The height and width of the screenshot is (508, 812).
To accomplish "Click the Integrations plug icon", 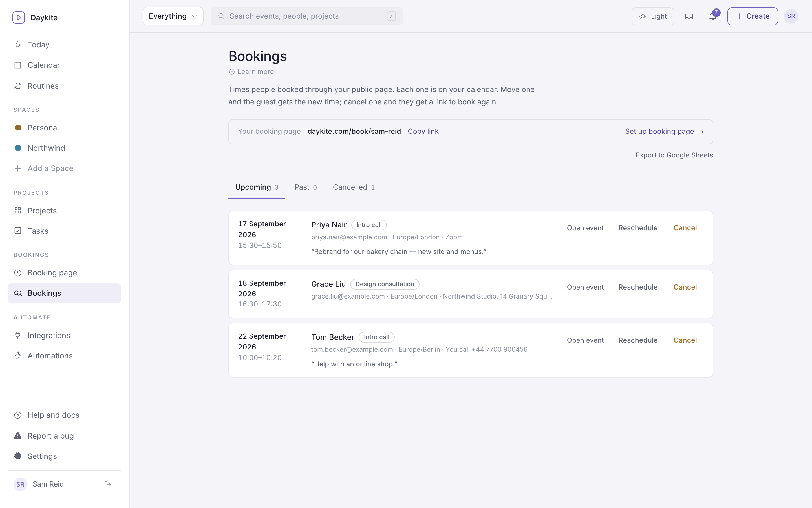I will point(18,335).
